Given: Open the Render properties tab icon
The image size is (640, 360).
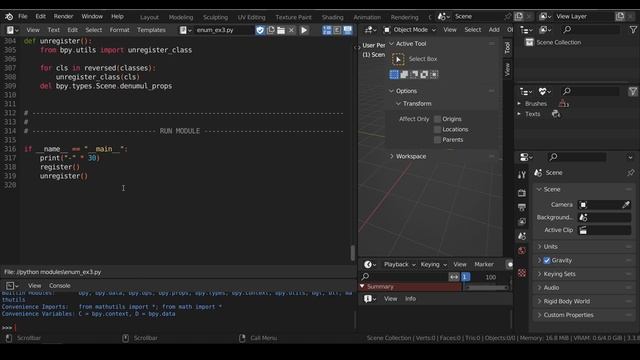Looking at the screenshot, I should pyautogui.click(x=522, y=193).
